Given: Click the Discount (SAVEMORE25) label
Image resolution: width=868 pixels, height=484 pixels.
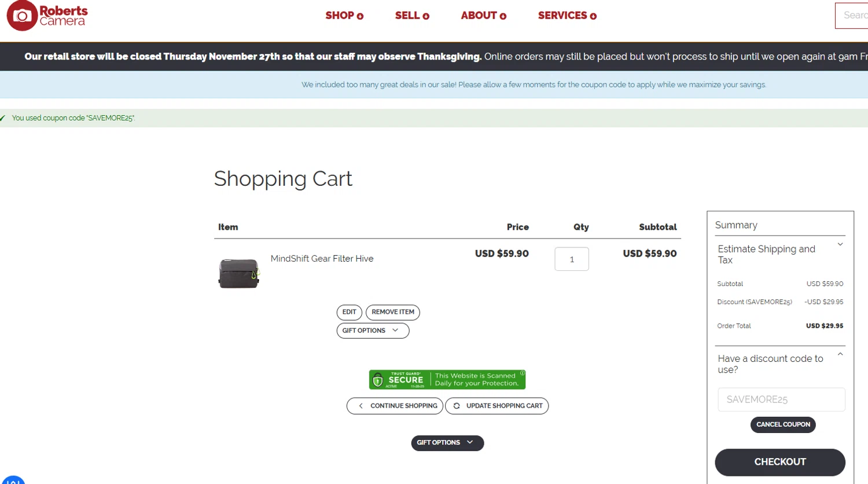Looking at the screenshot, I should (755, 302).
